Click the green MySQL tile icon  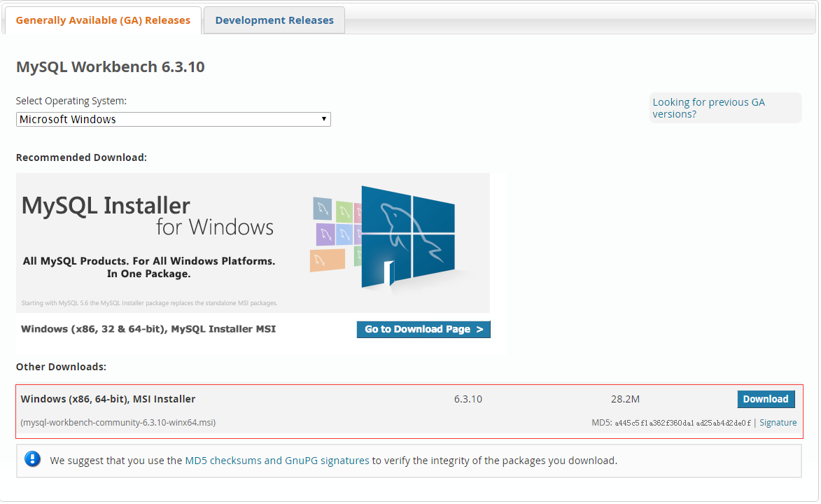[x=344, y=211]
